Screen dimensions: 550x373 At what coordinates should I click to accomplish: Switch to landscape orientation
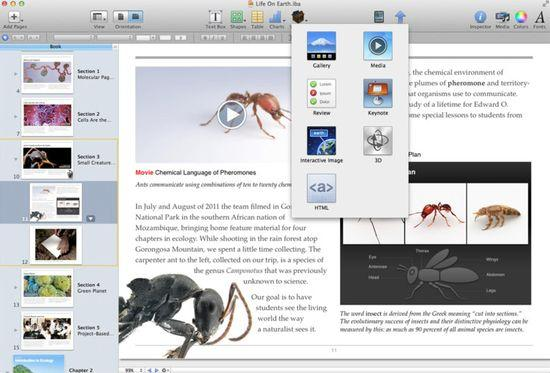[135, 16]
